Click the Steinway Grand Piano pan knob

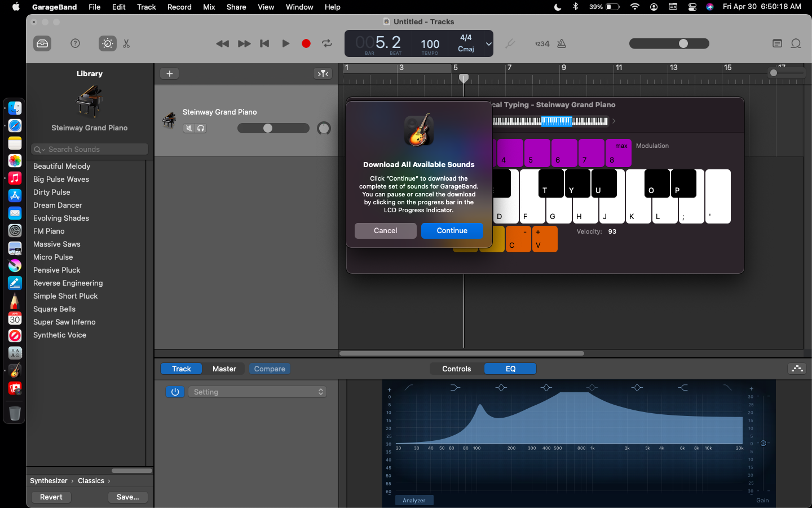[x=324, y=128]
